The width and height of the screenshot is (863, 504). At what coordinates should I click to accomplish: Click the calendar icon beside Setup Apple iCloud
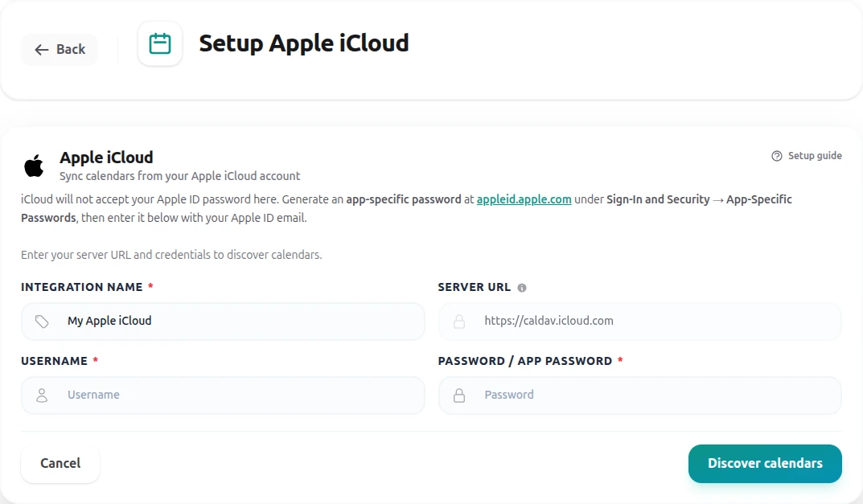(x=160, y=43)
